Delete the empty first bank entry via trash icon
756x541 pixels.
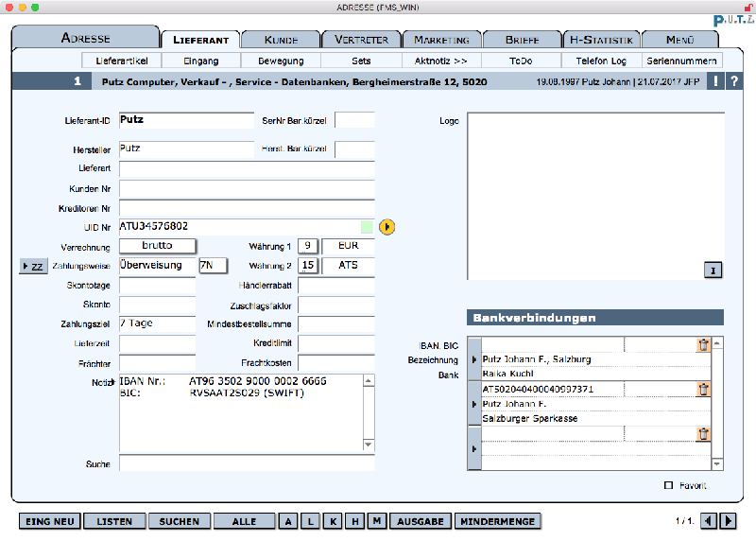[703, 344]
